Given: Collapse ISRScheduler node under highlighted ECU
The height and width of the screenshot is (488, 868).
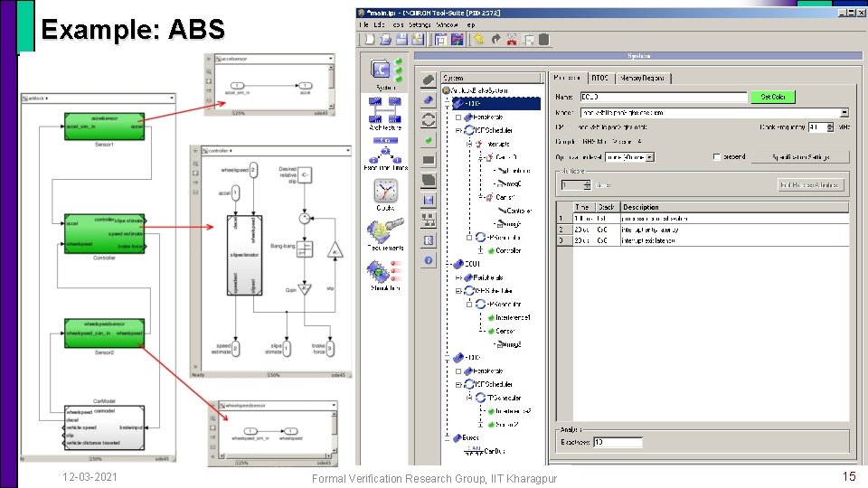Looking at the screenshot, I should point(459,130).
